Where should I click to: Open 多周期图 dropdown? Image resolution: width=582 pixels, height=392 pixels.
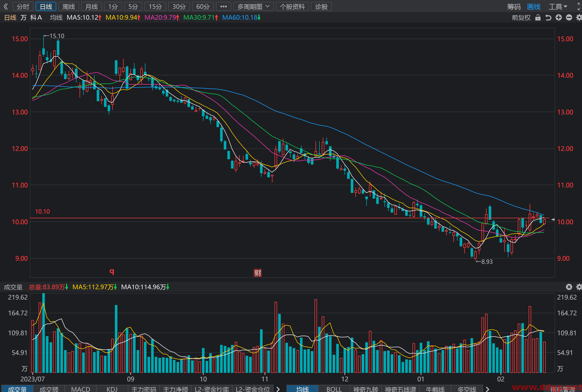point(254,6)
